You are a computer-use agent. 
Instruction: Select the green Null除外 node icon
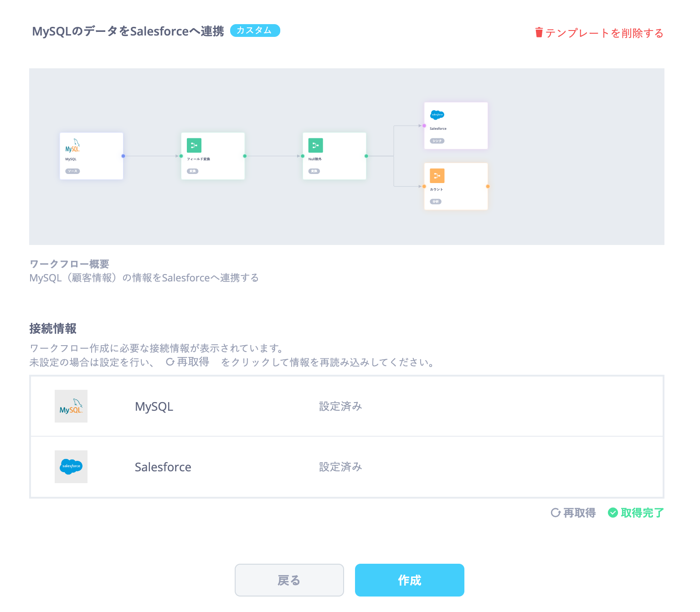tap(316, 145)
